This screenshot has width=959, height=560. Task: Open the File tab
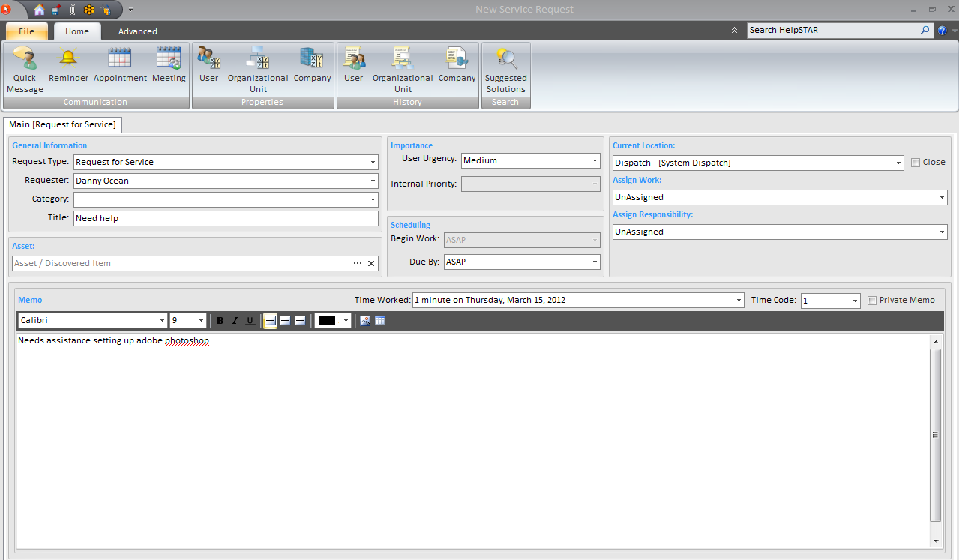point(27,31)
